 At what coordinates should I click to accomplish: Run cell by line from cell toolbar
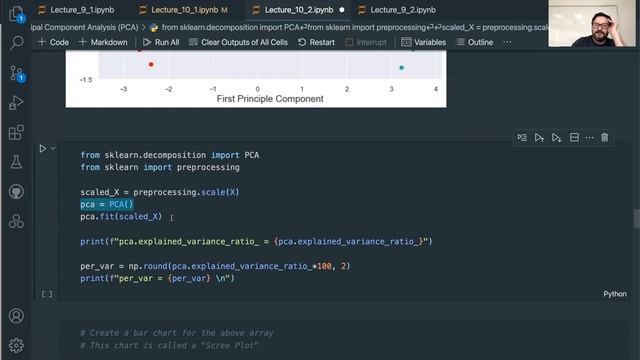pyautogui.click(x=522, y=138)
